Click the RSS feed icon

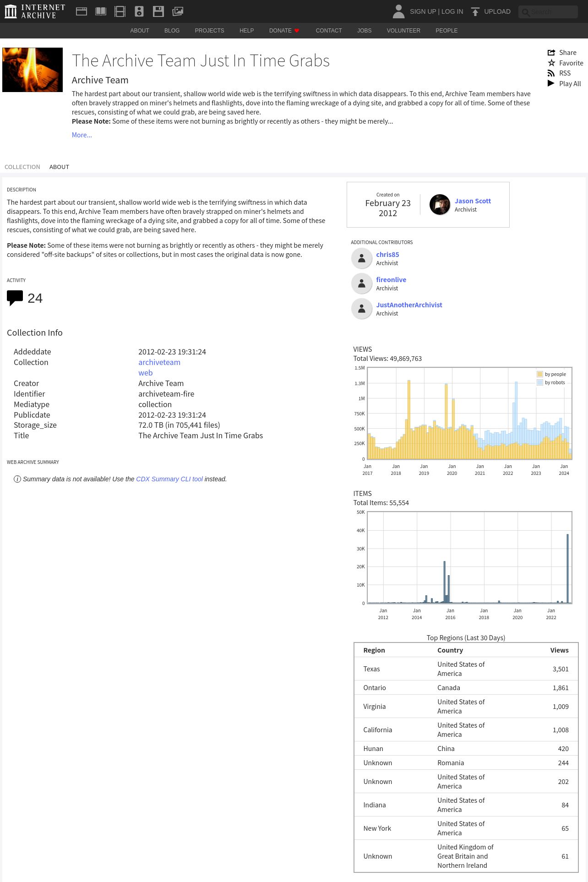(x=551, y=73)
